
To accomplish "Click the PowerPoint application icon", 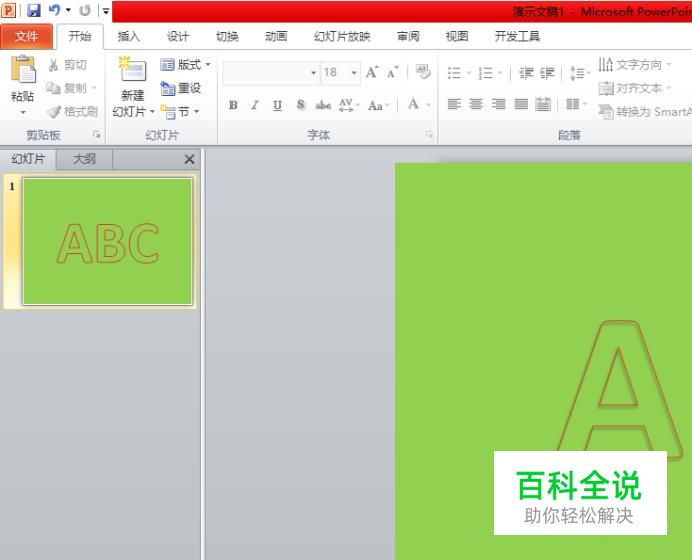I will [8, 10].
